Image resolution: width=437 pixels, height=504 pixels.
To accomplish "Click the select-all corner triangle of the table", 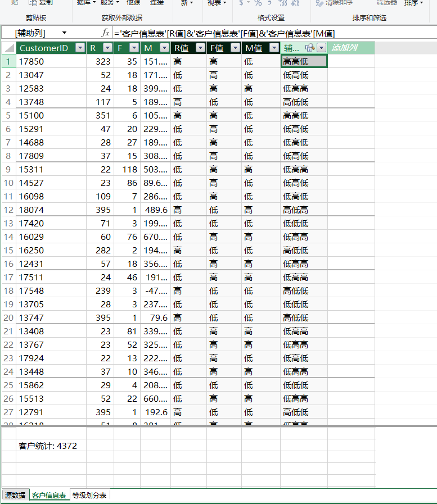I will (8, 48).
